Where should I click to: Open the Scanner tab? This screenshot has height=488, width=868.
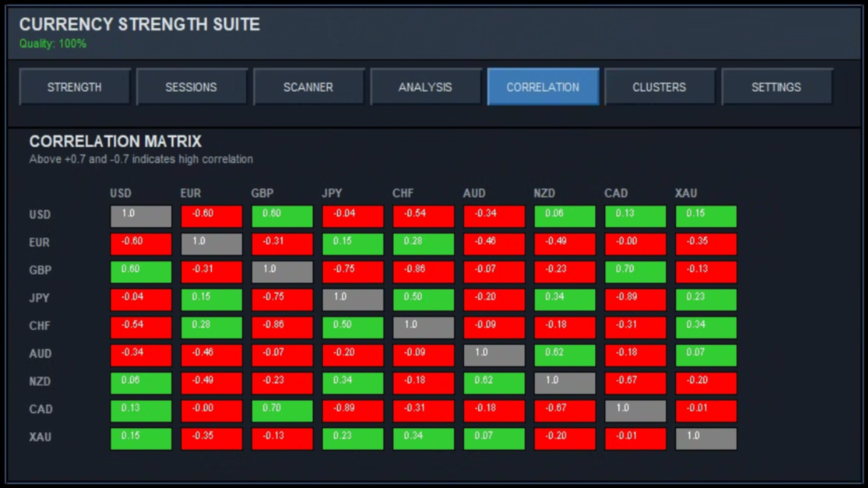(x=308, y=87)
